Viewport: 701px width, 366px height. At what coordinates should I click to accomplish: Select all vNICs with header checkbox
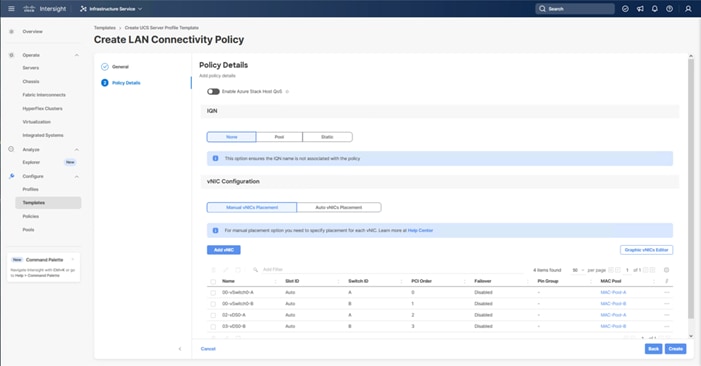(x=213, y=282)
